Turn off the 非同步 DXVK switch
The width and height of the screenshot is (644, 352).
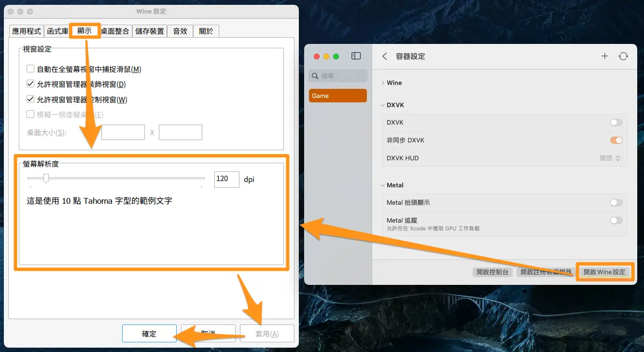616,141
